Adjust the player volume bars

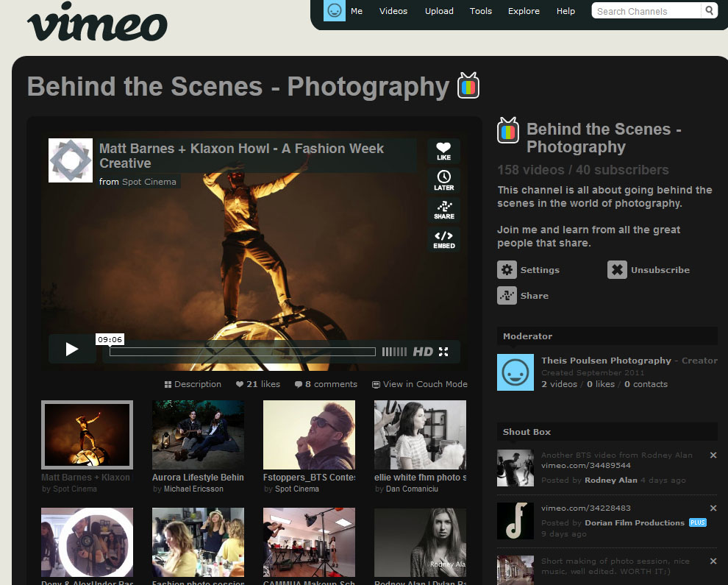click(x=393, y=352)
